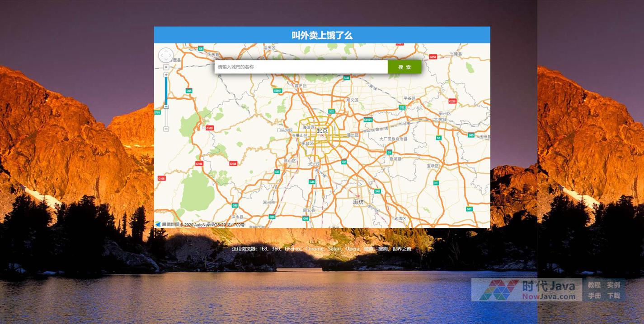The height and width of the screenshot is (324, 644).
Task: Zoom in using the plus button
Action: coord(166,75)
